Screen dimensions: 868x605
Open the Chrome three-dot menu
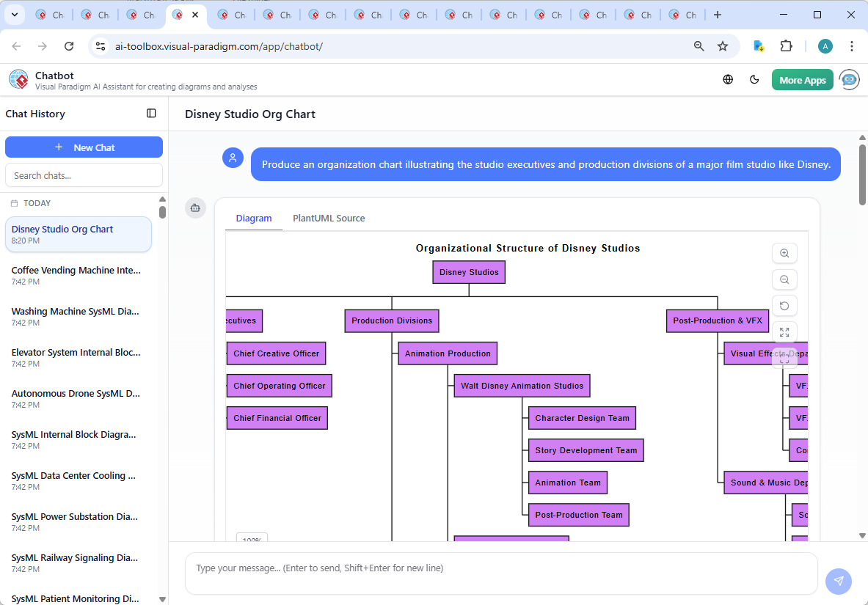(852, 46)
